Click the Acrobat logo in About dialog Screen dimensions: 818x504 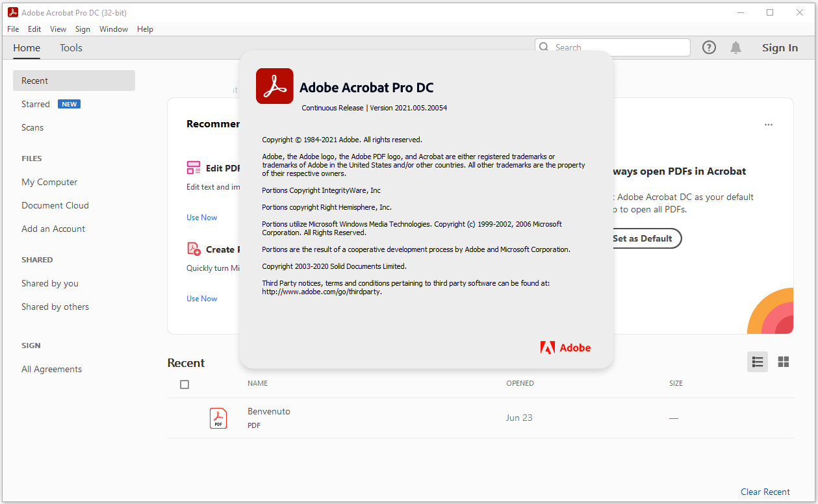pyautogui.click(x=274, y=86)
